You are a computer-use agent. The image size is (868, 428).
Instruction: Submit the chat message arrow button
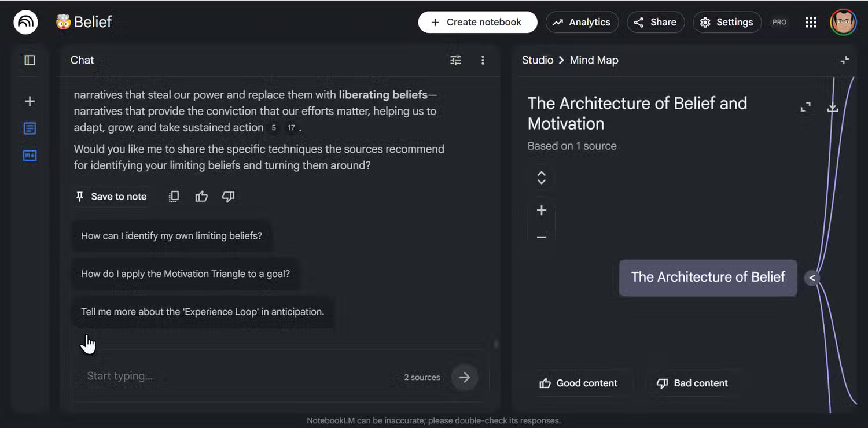click(x=464, y=377)
